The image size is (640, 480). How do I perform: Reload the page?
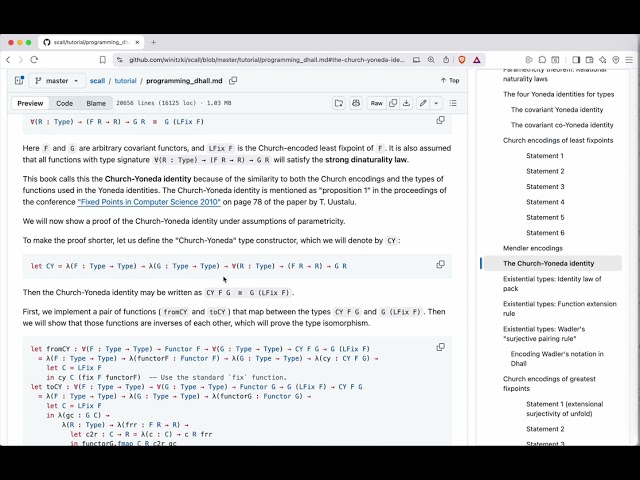34,60
